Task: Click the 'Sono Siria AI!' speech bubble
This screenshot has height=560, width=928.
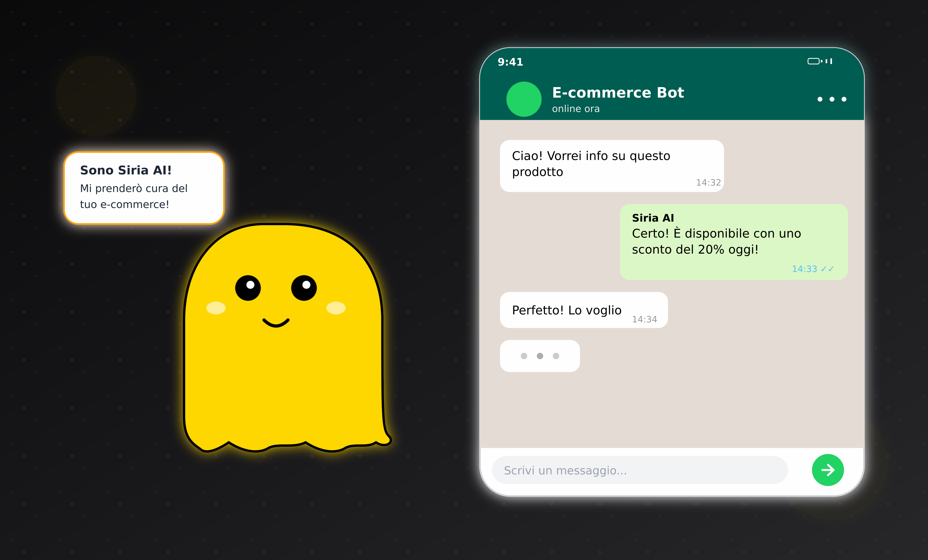Action: pos(144,187)
